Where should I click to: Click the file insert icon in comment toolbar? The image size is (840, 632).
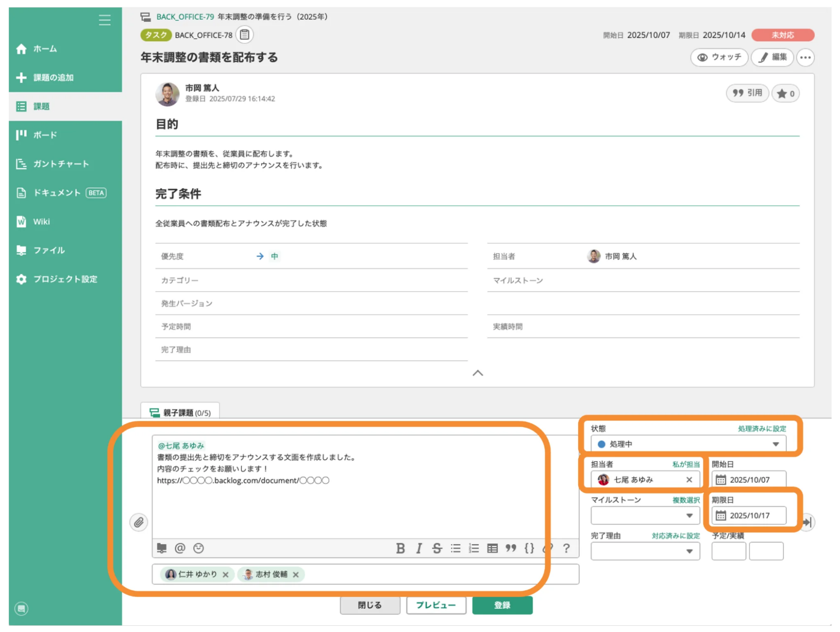(x=162, y=548)
